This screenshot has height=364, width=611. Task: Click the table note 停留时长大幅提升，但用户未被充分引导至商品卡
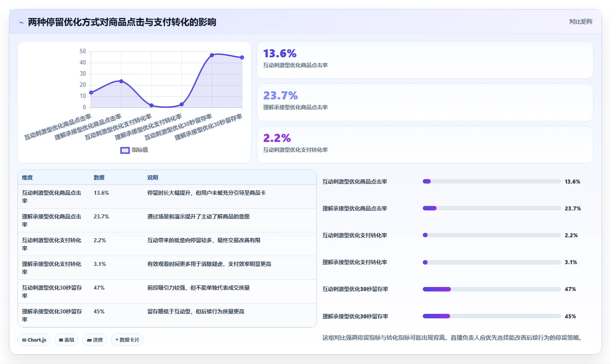click(207, 193)
